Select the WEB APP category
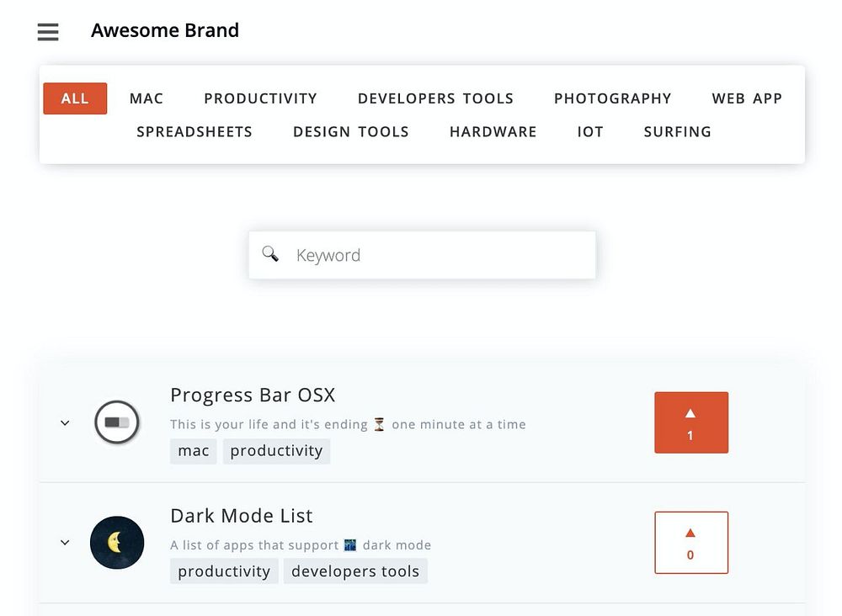The image size is (842, 616). coord(747,98)
